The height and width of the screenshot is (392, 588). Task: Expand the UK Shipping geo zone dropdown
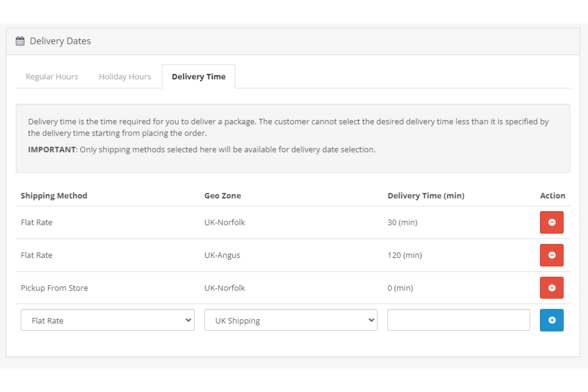click(x=291, y=320)
